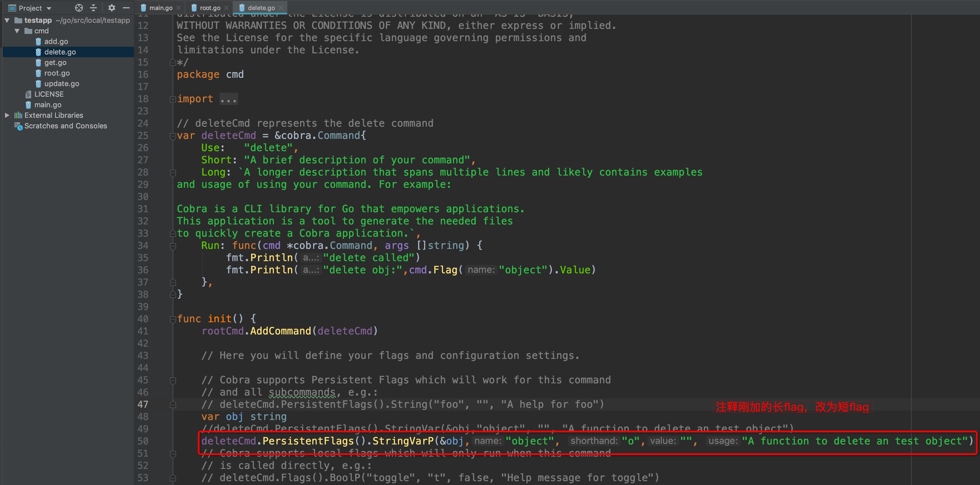Open Project panel settings gear

(112, 7)
